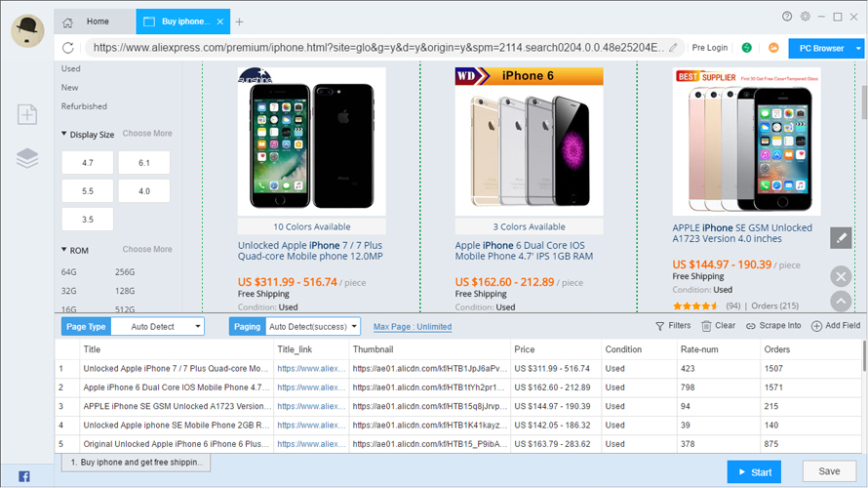Open the stacked layers icon in sidebar
The image size is (868, 488).
coord(27,158)
